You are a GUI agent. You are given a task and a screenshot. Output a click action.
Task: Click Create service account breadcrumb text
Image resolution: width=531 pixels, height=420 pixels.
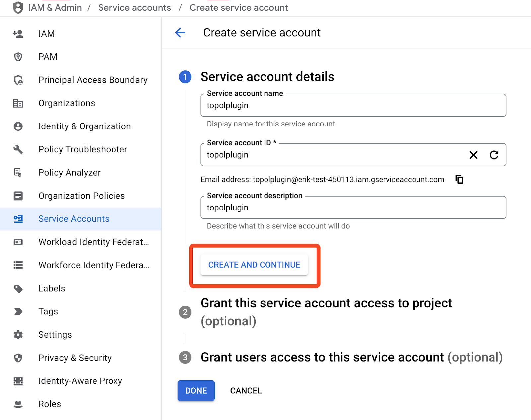[239, 8]
